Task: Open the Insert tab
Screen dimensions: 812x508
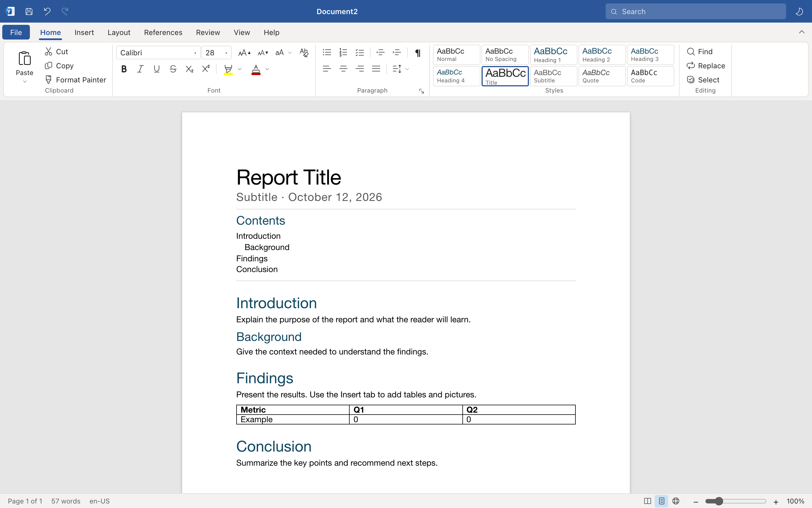Action: pyautogui.click(x=84, y=32)
